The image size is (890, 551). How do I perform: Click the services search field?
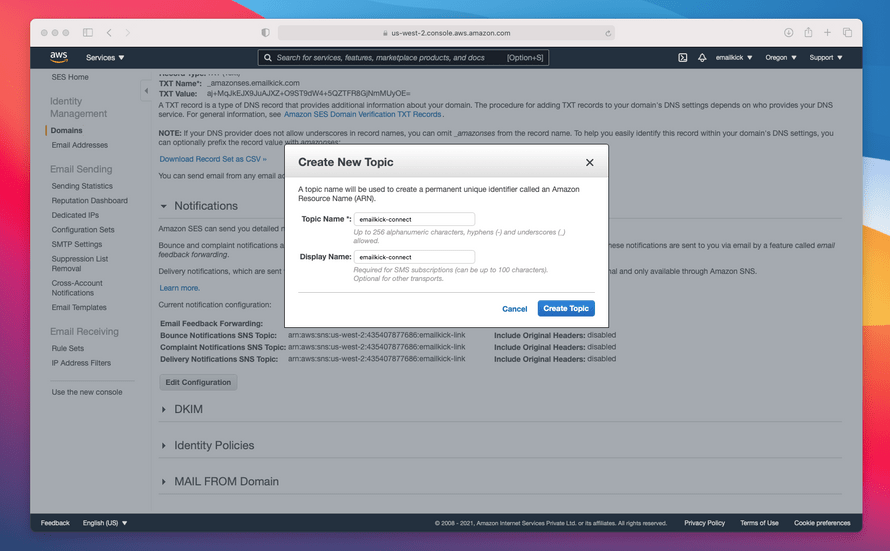pyautogui.click(x=403, y=57)
